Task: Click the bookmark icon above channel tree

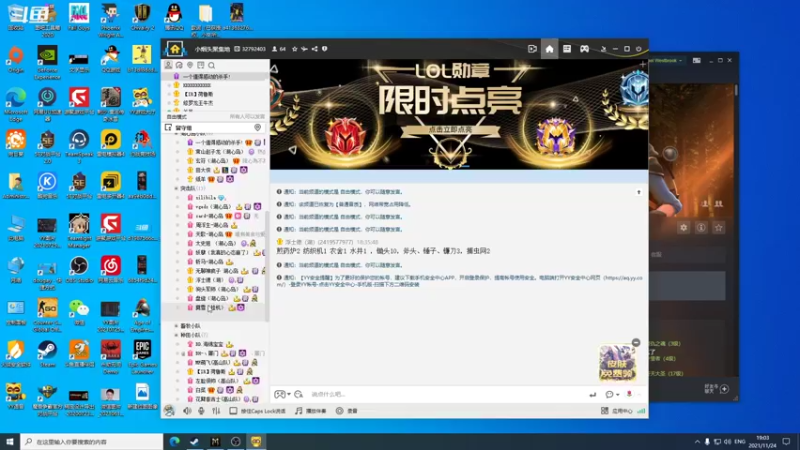Action: coord(201,65)
